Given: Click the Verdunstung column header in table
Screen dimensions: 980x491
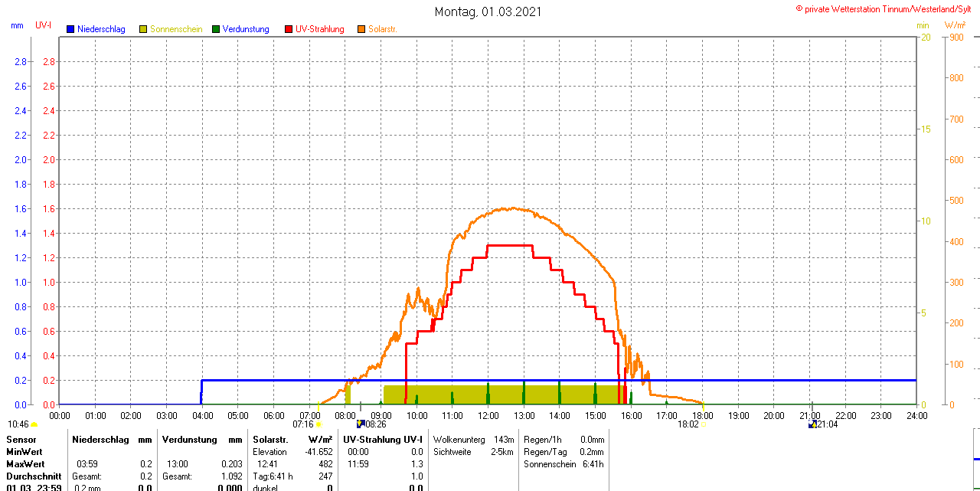Looking at the screenshot, I should [x=191, y=440].
